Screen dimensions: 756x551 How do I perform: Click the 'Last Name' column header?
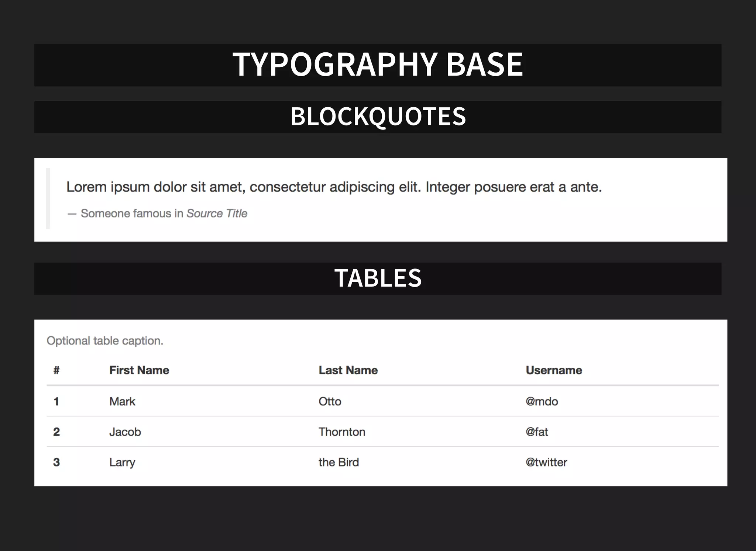(348, 370)
